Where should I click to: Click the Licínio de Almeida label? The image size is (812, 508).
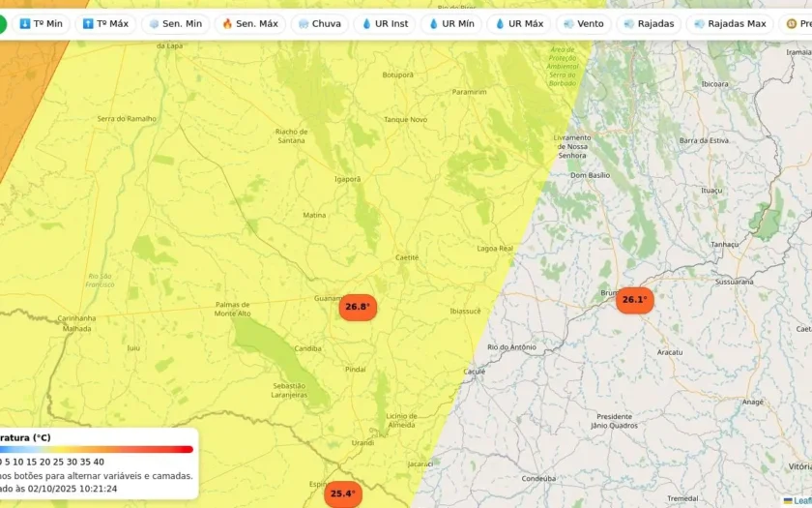point(402,420)
